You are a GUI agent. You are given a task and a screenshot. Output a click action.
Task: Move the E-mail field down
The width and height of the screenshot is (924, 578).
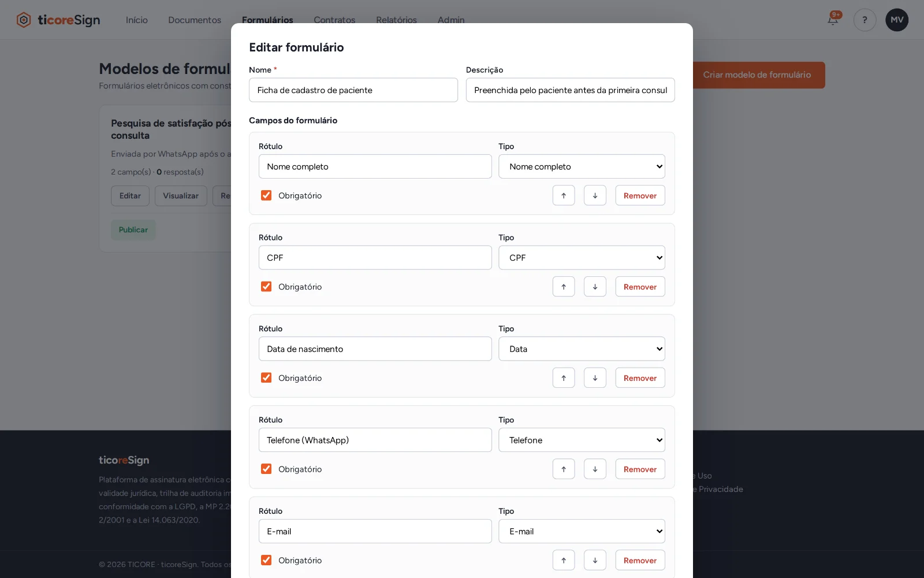(x=595, y=560)
